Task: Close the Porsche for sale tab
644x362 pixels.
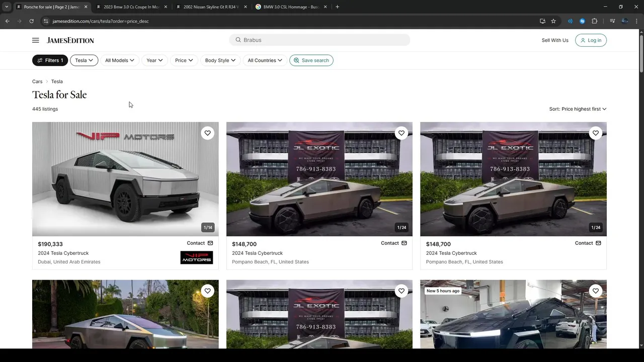Action: [86, 7]
